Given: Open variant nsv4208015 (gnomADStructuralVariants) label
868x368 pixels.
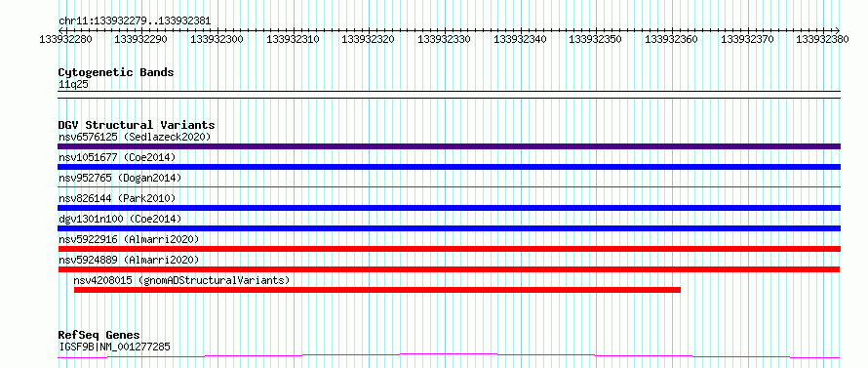Looking at the screenshot, I should (x=181, y=280).
